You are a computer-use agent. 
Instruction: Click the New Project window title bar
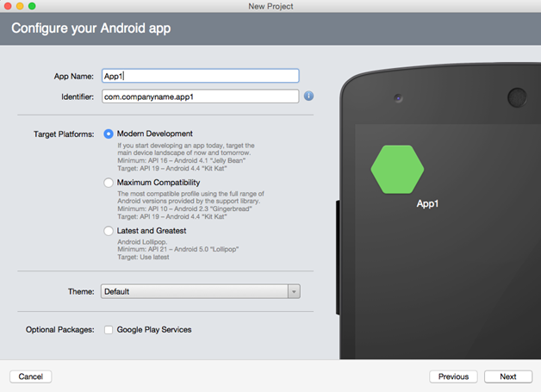pos(270,6)
